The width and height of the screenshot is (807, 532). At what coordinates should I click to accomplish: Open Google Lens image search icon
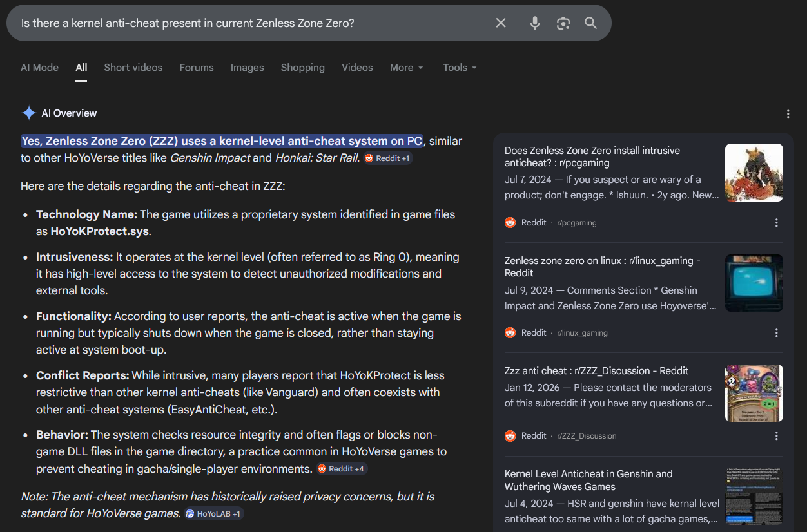(563, 23)
